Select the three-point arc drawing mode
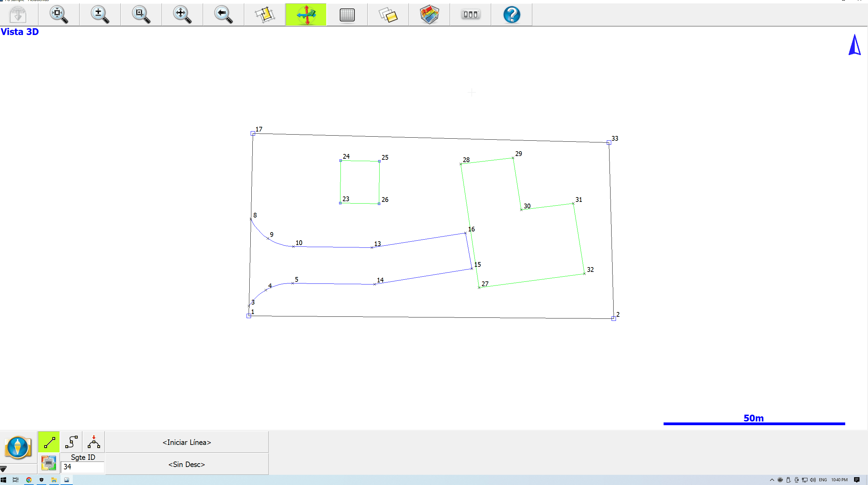This screenshot has width=868, height=485. pyautogui.click(x=94, y=442)
